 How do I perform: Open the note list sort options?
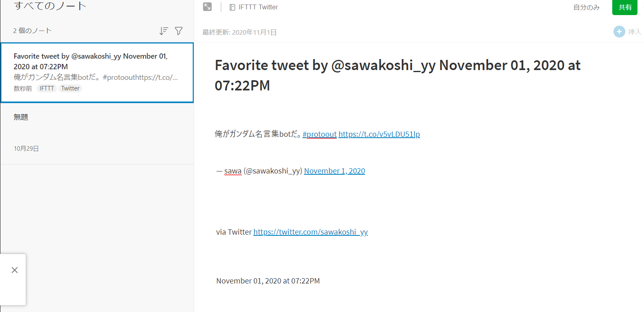[164, 31]
